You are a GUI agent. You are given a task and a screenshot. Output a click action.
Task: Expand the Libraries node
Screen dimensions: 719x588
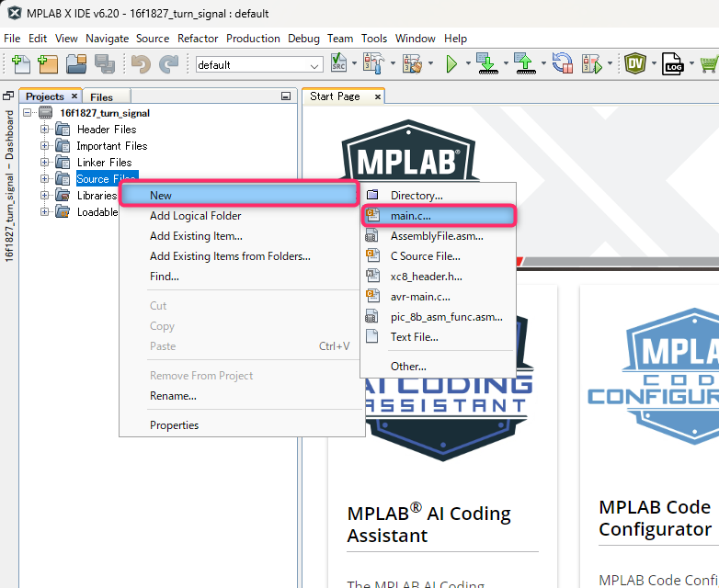(44, 196)
